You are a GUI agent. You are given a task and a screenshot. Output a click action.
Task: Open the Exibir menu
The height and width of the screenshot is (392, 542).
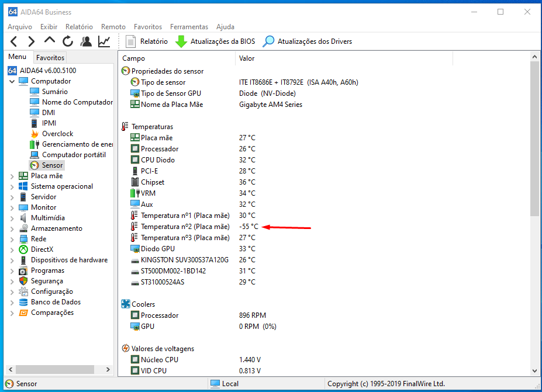tap(49, 27)
